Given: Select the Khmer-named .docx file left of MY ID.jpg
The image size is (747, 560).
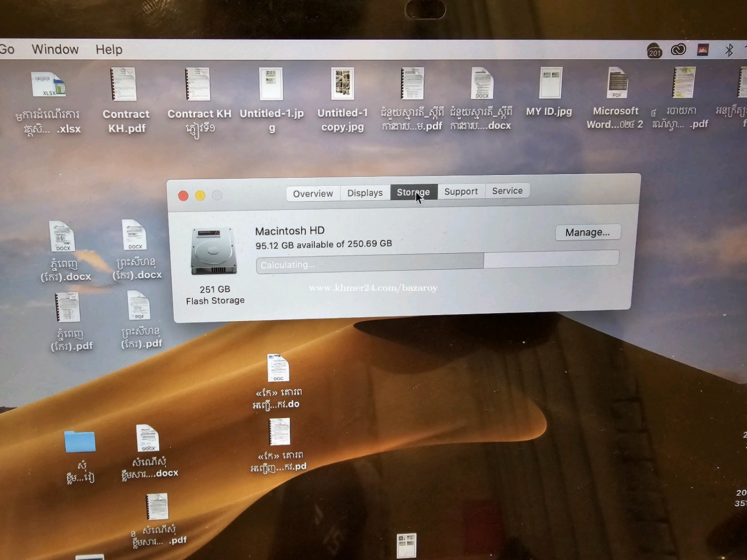Looking at the screenshot, I should [482, 83].
